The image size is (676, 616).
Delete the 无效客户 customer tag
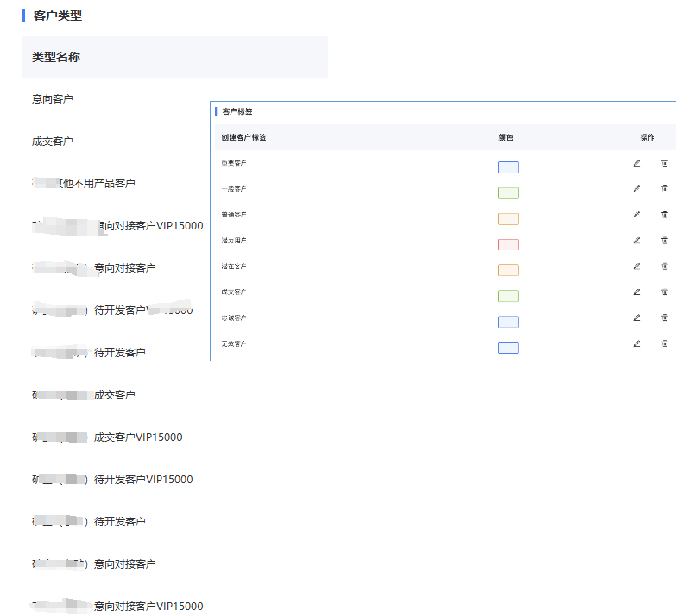(664, 343)
